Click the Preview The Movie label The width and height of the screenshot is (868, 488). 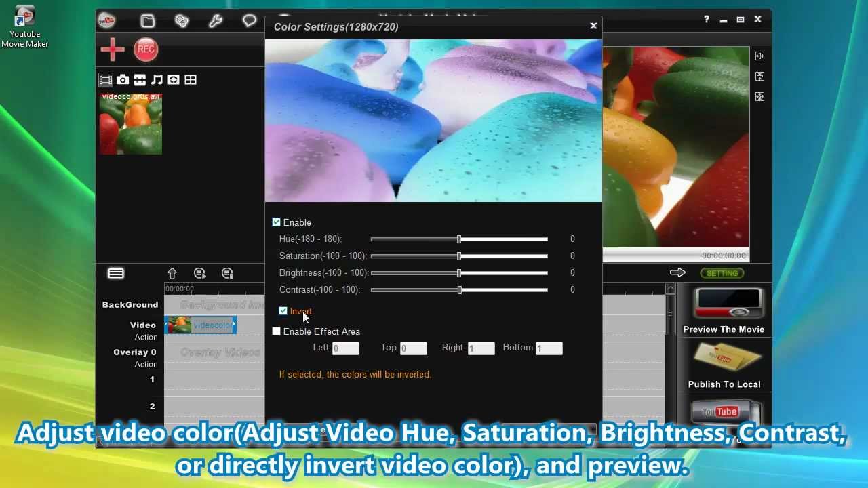724,329
